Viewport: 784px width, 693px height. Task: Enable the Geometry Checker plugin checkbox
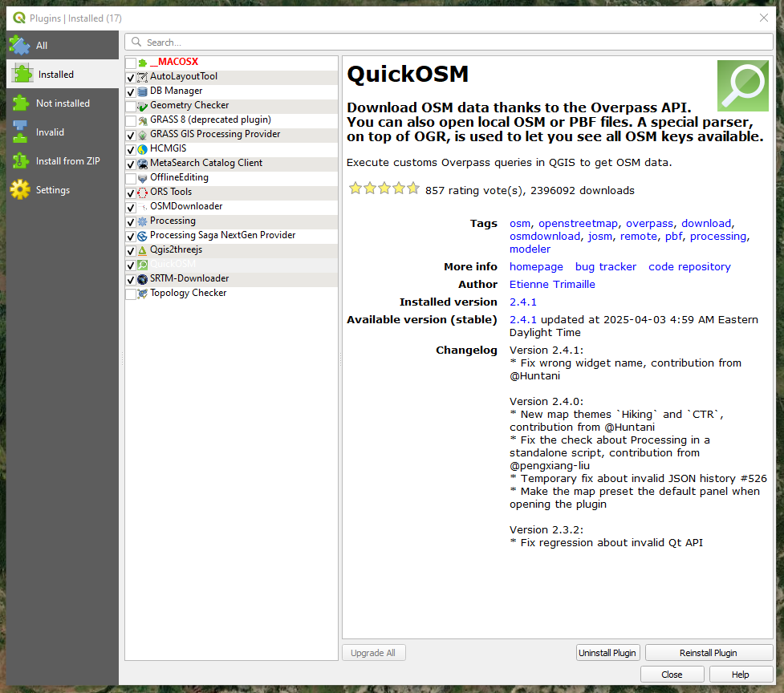coord(131,106)
